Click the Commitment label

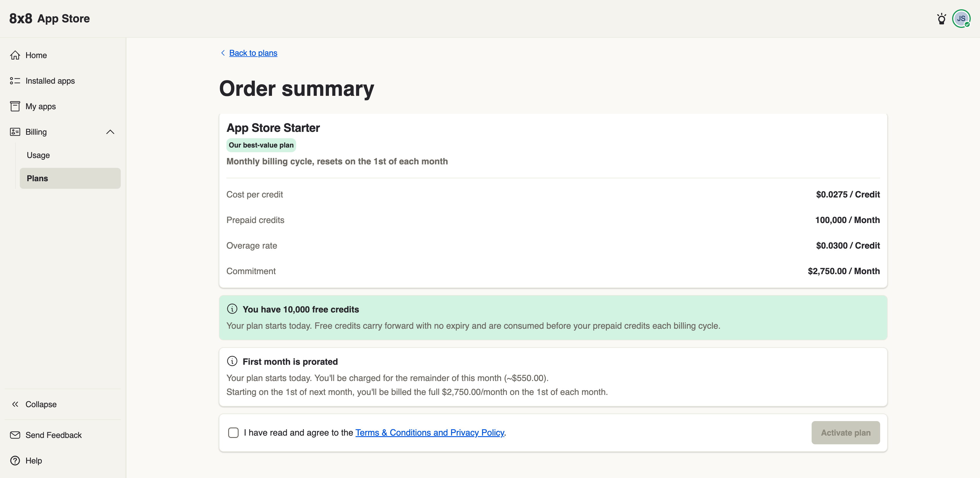click(x=251, y=271)
